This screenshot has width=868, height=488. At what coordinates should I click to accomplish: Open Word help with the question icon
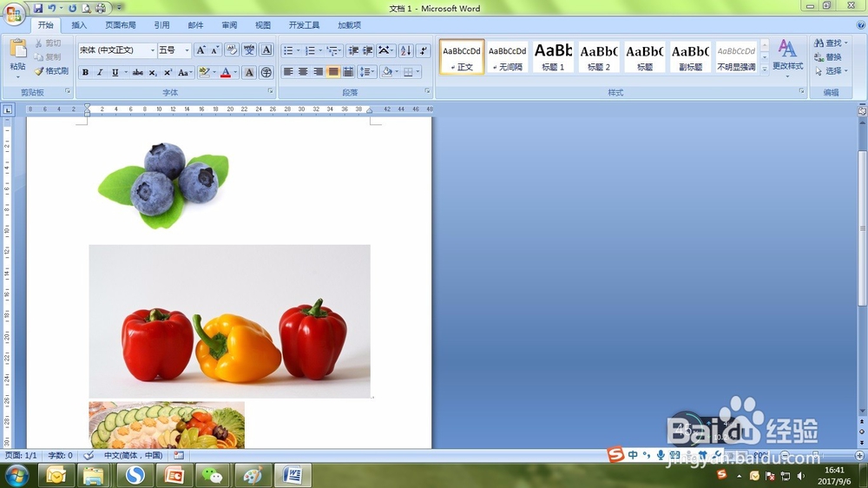[x=861, y=25]
